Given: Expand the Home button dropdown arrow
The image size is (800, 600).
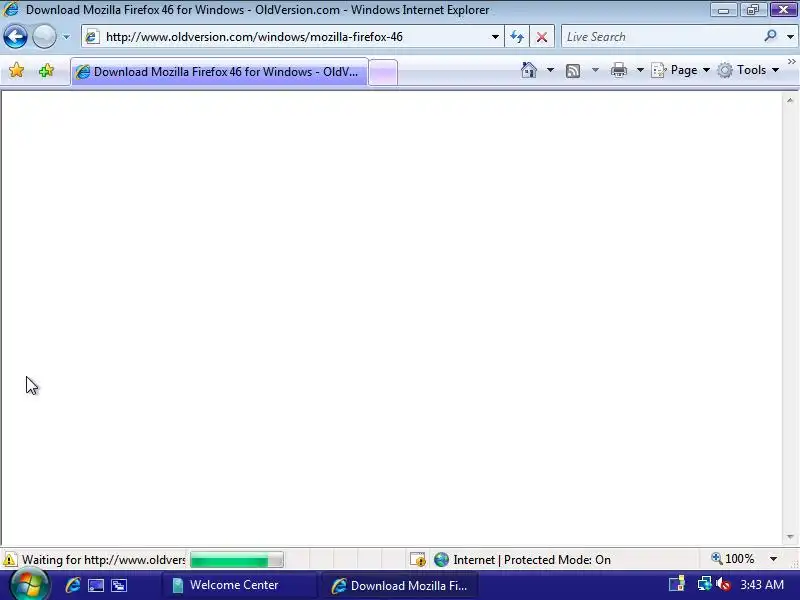Looking at the screenshot, I should tap(550, 70).
